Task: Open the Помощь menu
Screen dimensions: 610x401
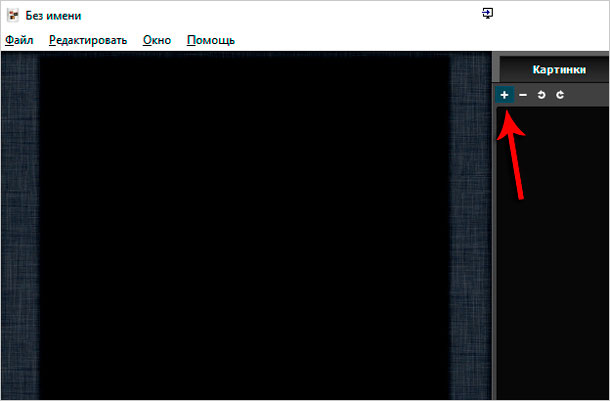Action: pos(210,40)
